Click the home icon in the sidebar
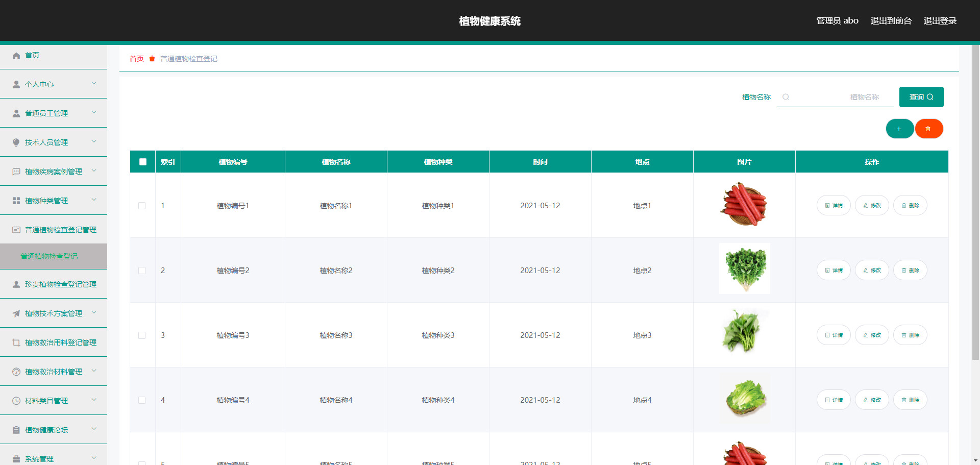Screen dimensions: 980x465 tap(16, 56)
